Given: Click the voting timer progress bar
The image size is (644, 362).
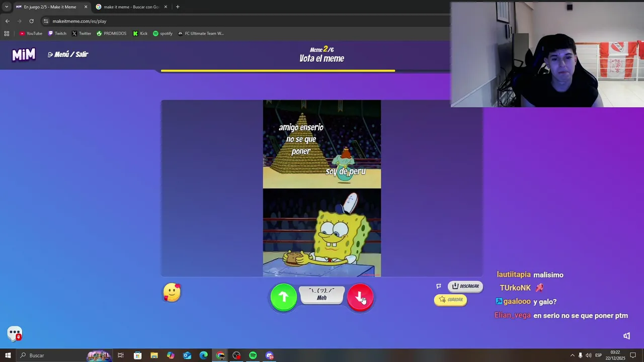Looking at the screenshot, I should coord(305,71).
